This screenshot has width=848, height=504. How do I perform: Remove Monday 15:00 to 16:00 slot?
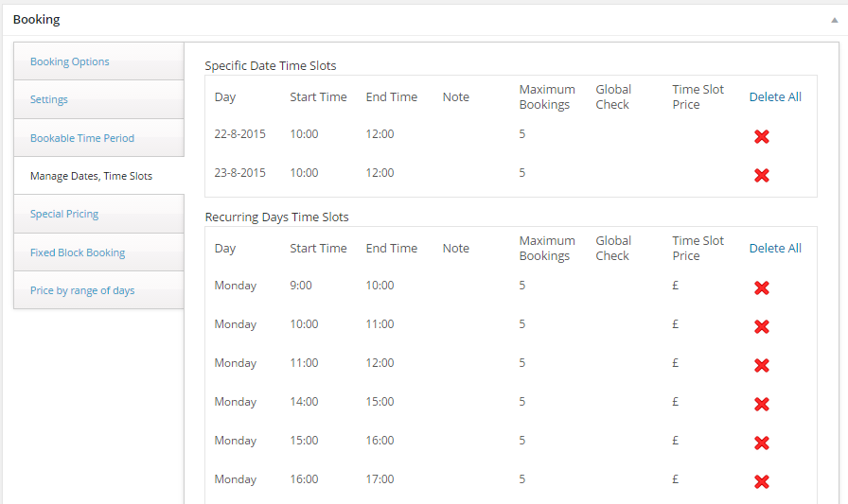pyautogui.click(x=762, y=443)
